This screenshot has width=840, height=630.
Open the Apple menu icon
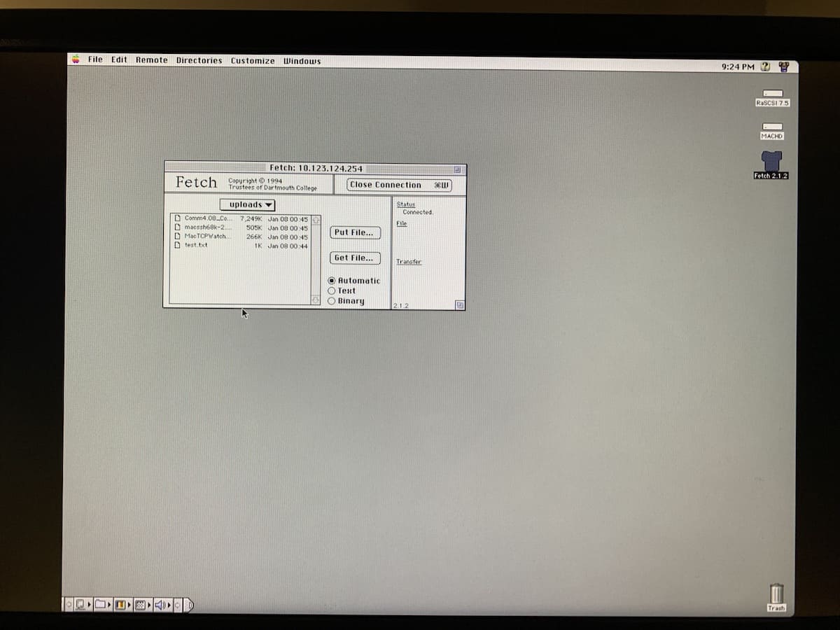pyautogui.click(x=75, y=59)
